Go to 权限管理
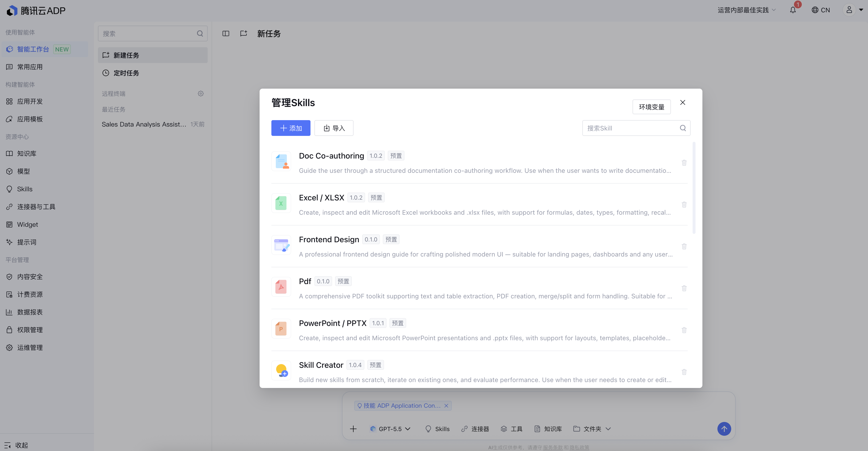Image resolution: width=868 pixels, height=451 pixels. pyautogui.click(x=45, y=330)
